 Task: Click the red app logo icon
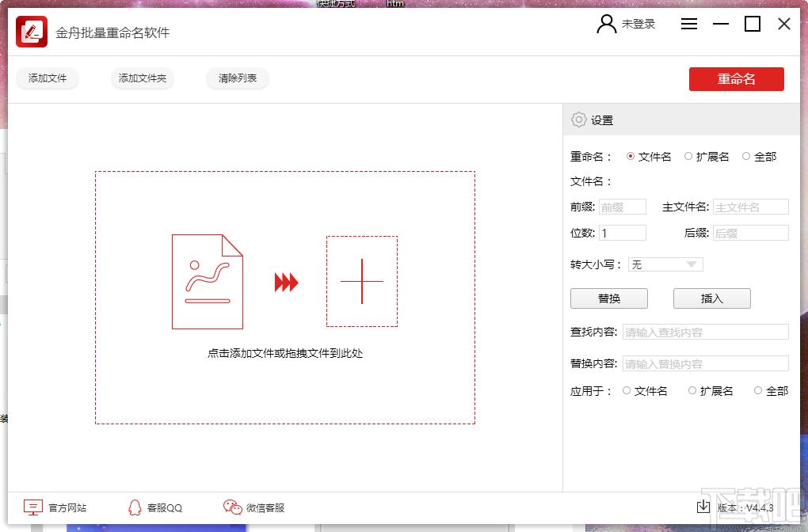[x=32, y=32]
